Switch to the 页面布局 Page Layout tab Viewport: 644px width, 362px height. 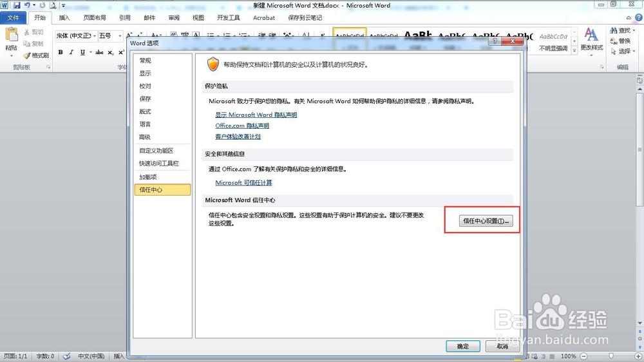(x=95, y=17)
